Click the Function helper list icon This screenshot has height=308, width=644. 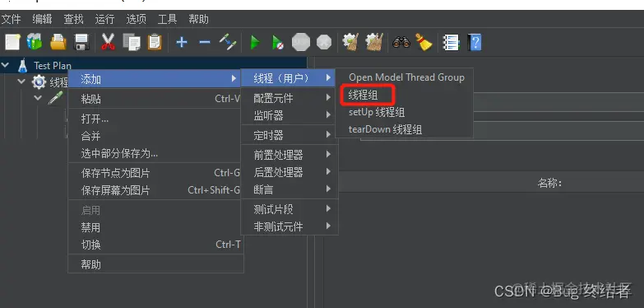[x=451, y=42]
